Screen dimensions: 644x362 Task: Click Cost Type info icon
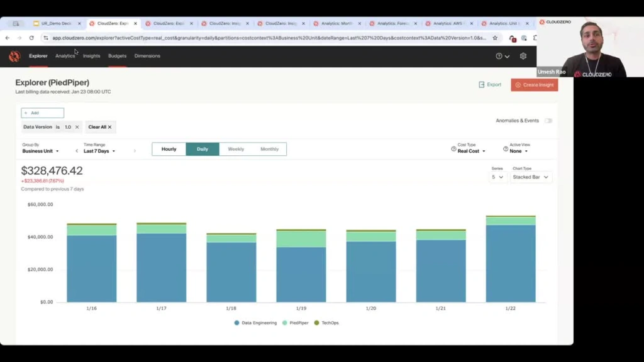453,149
